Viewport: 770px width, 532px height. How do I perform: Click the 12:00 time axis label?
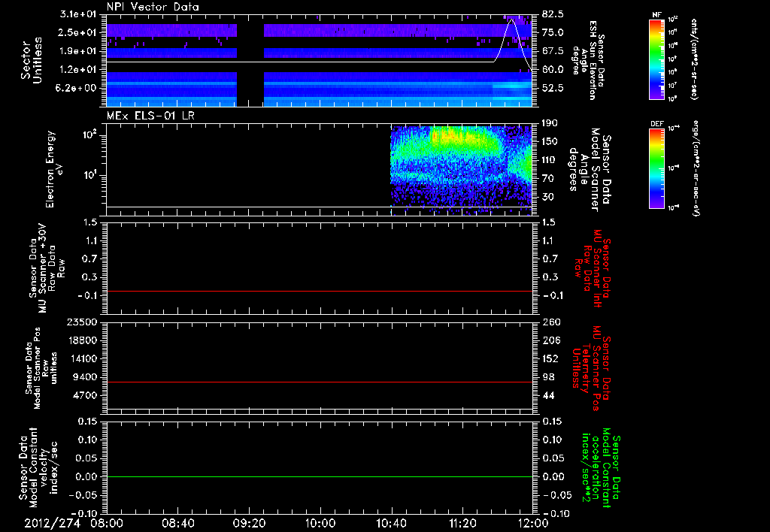tap(533, 523)
